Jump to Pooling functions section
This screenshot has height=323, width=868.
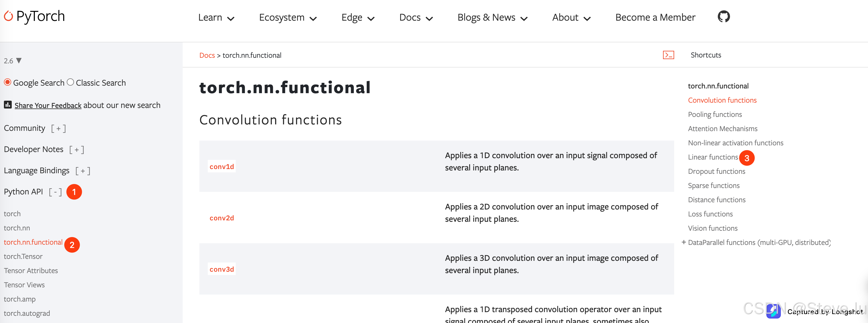point(715,114)
